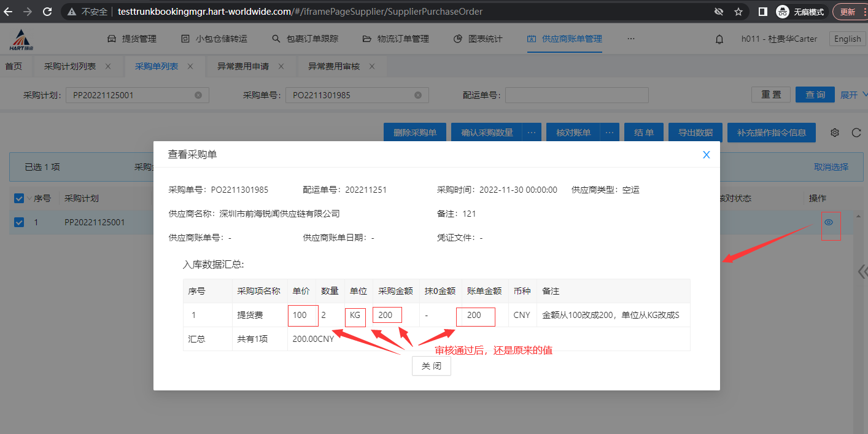
Task: Bookmark this page with the star icon
Action: pos(738,12)
